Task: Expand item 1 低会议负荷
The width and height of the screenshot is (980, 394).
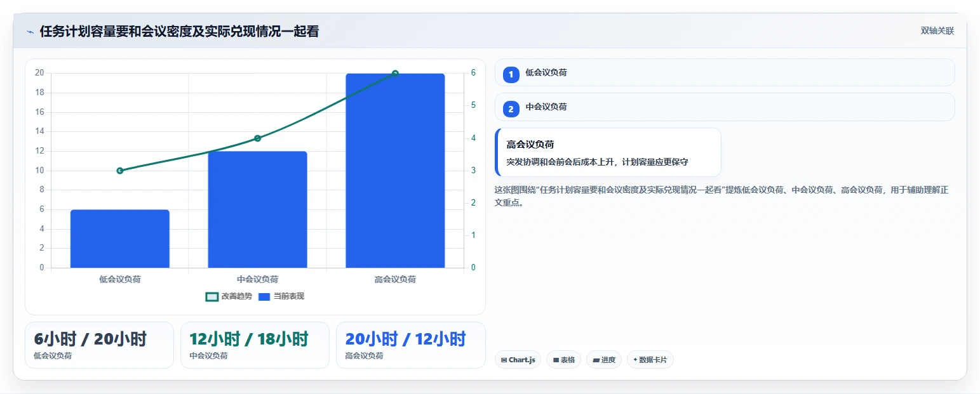Action: coord(725,72)
